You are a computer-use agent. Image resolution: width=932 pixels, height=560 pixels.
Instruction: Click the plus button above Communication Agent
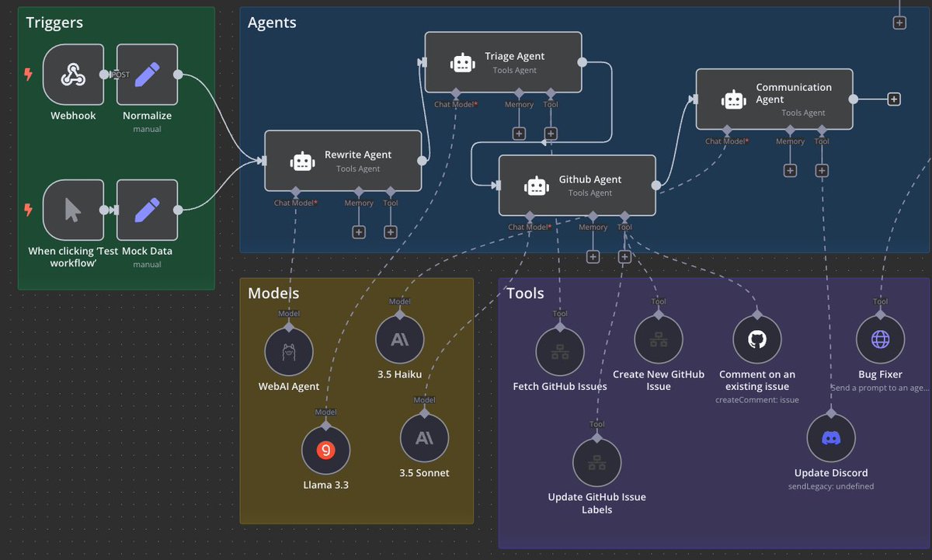tap(899, 23)
